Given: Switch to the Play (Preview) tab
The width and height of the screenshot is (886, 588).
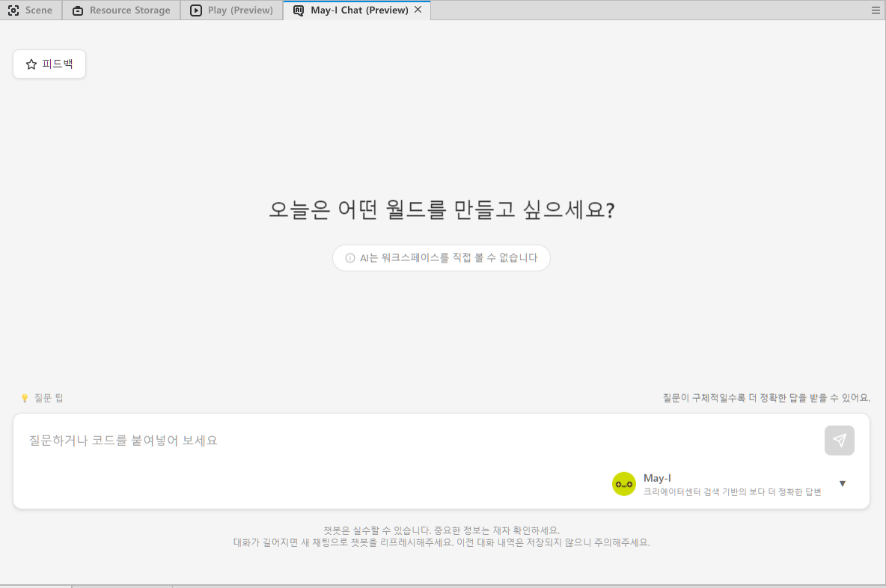Looking at the screenshot, I should click(x=232, y=10).
